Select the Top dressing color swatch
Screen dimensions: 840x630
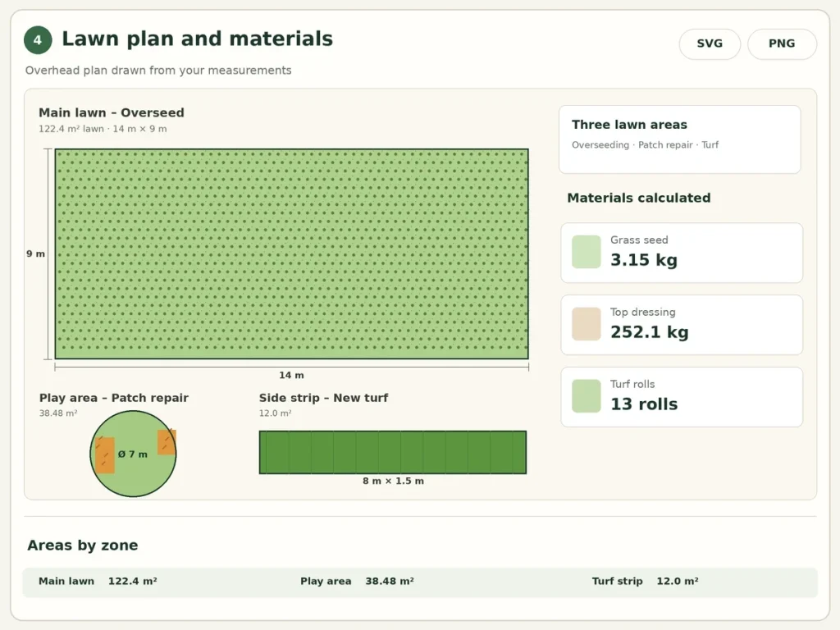586,324
